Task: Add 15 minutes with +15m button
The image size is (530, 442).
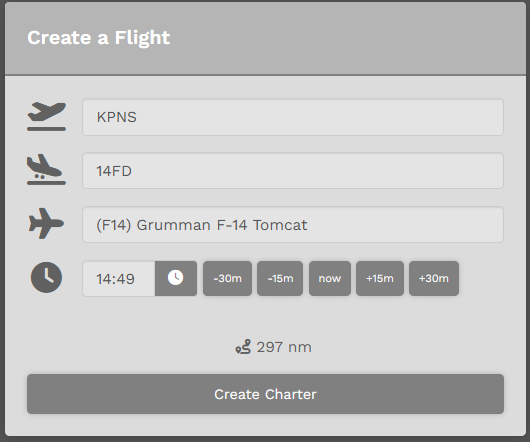Action: 380,278
